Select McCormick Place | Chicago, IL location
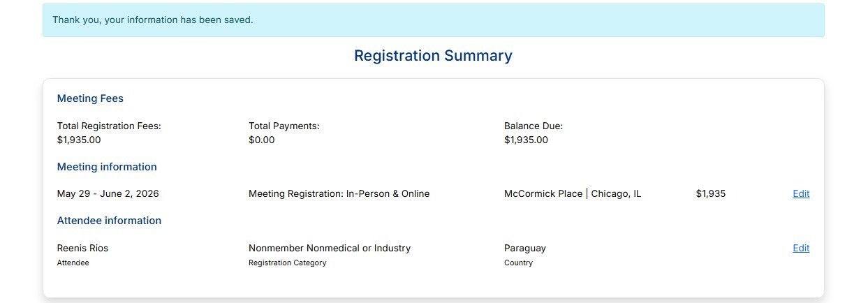Image resolution: width=868 pixels, height=303 pixels. 573,194
